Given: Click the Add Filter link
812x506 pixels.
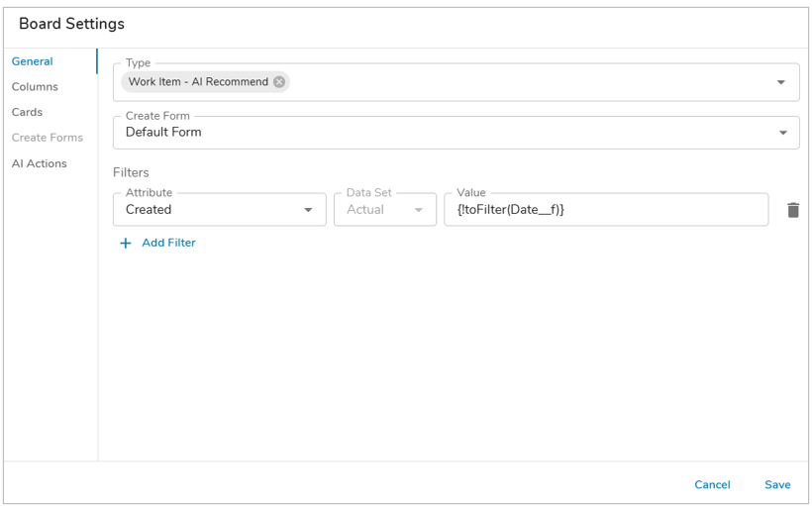Looking at the screenshot, I should click(x=168, y=243).
